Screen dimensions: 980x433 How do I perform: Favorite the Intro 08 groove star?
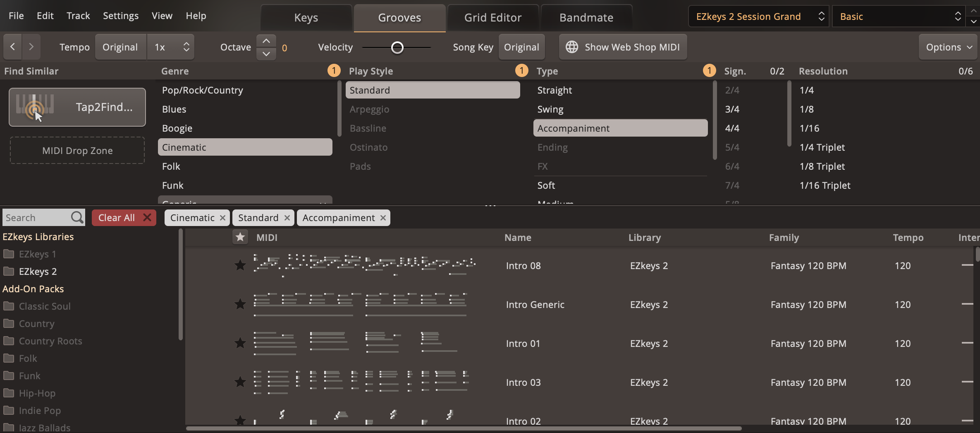click(x=240, y=265)
